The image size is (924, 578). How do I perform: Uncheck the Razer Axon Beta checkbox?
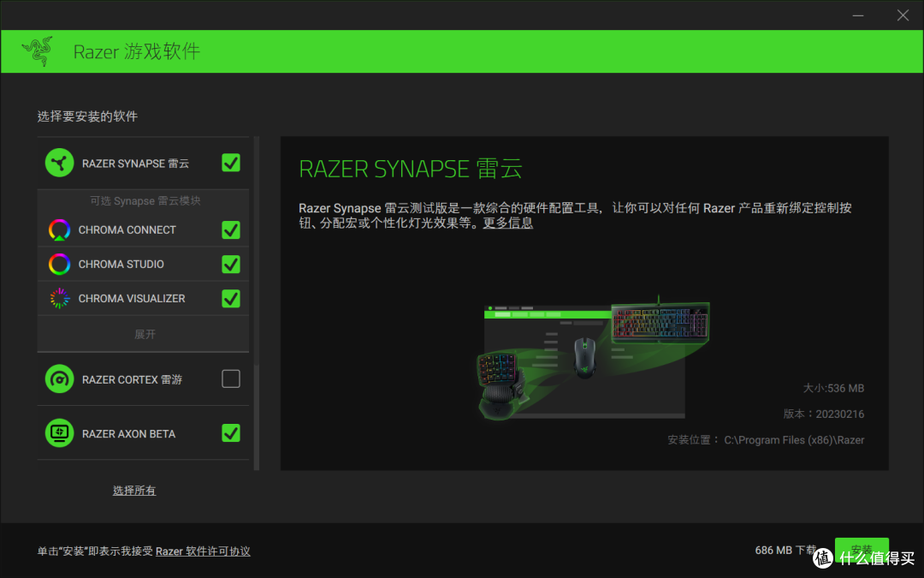point(231,433)
